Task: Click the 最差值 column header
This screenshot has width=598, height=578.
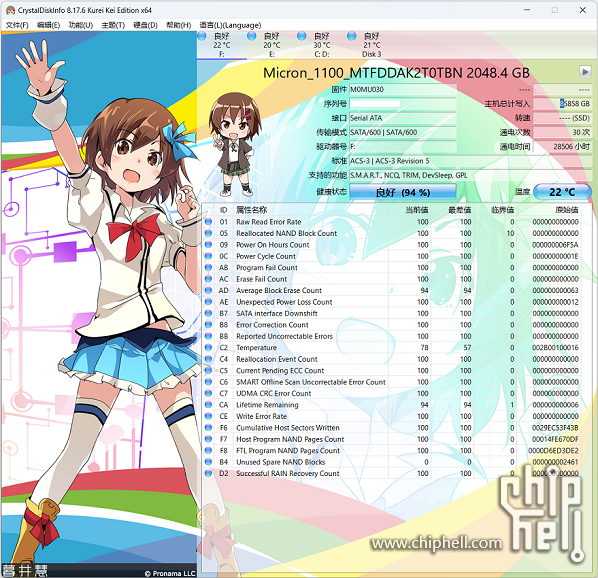Action: 460,210
